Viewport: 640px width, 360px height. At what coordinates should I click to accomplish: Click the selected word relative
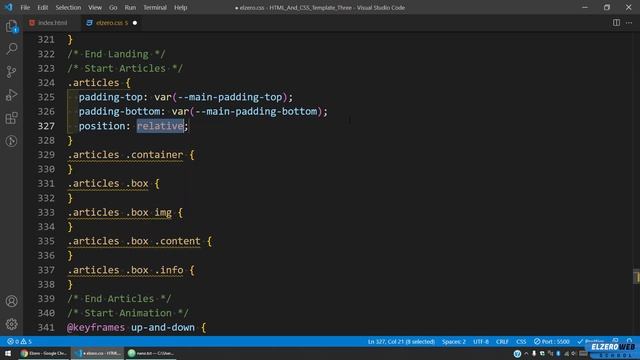pyautogui.click(x=160, y=126)
